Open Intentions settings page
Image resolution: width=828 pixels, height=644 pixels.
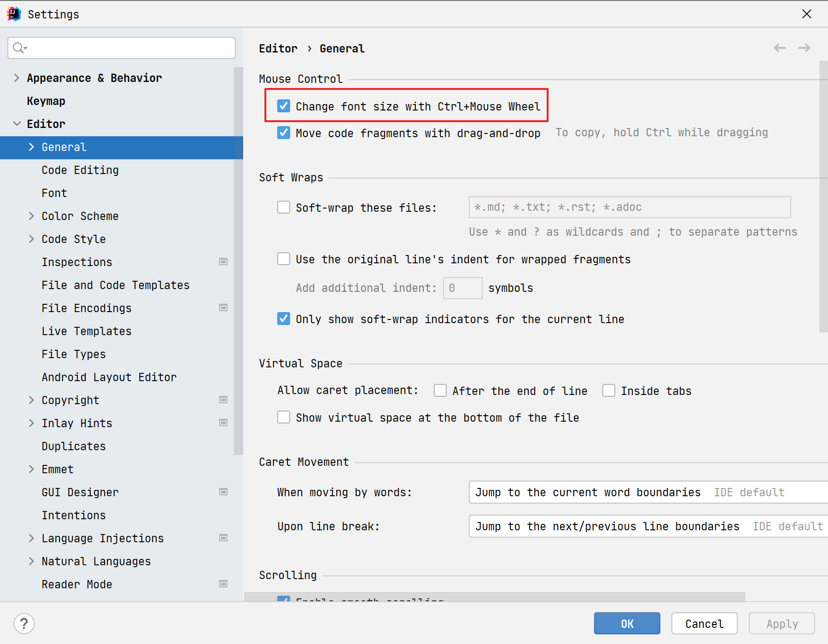coord(74,515)
